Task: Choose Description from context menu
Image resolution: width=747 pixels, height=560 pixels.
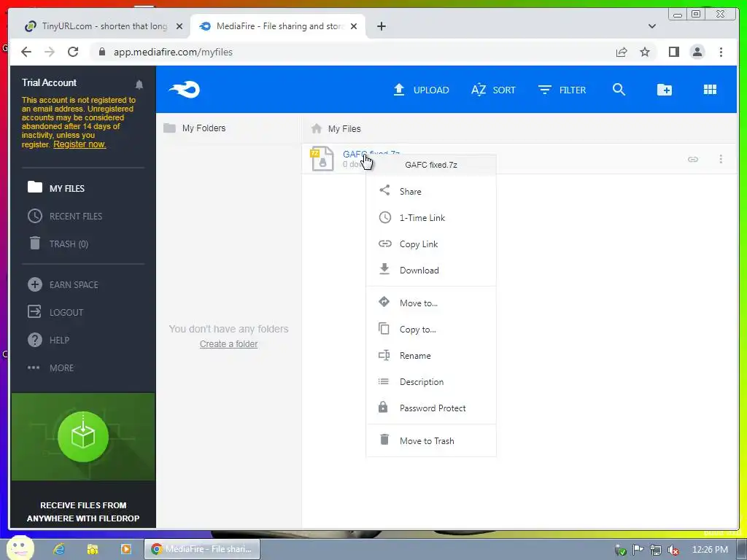Action: click(430, 381)
